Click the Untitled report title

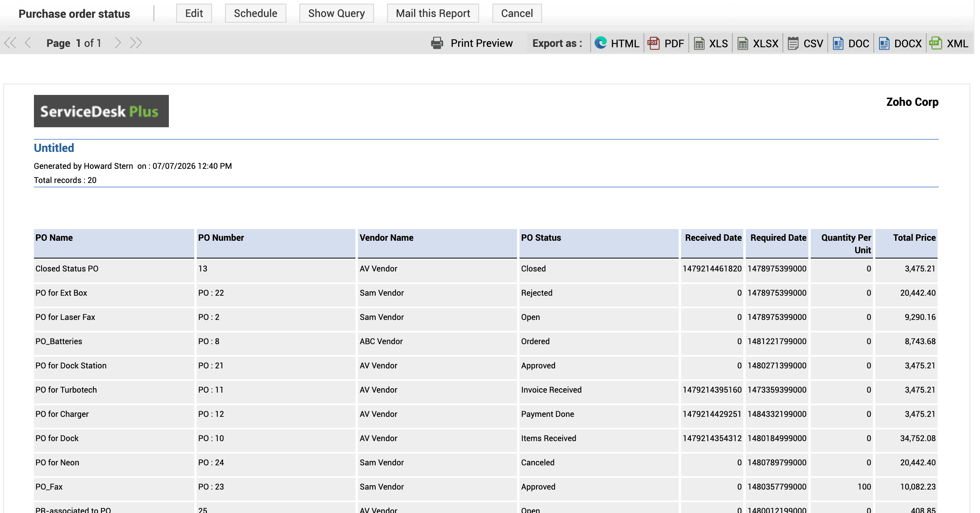[x=54, y=148]
